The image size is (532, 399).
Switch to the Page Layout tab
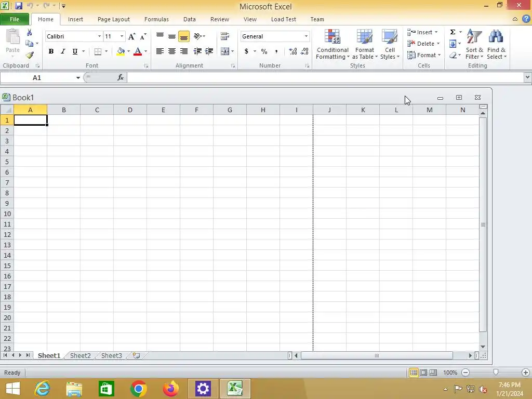tap(114, 19)
